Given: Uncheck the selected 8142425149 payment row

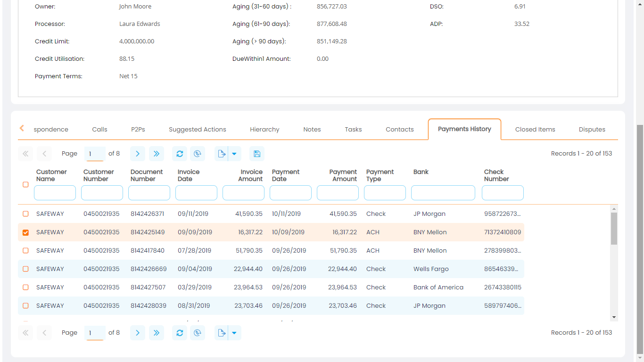Looking at the screenshot, I should 25,232.
